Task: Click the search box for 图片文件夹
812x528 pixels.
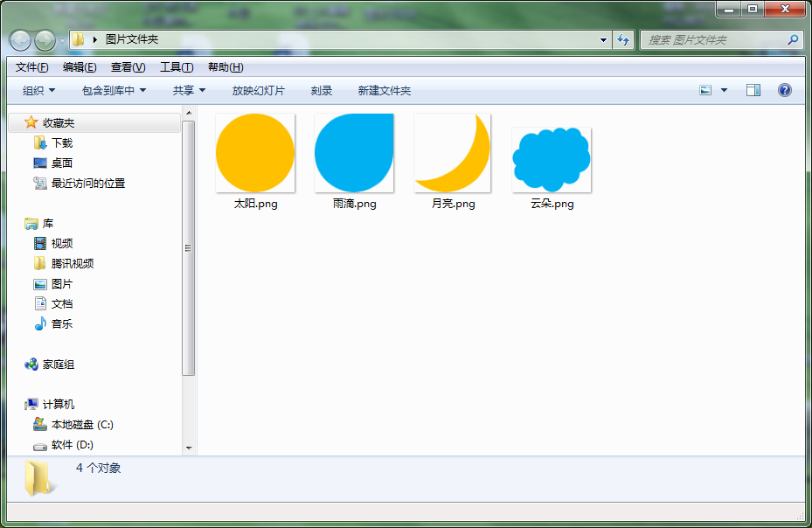Action: (x=722, y=40)
